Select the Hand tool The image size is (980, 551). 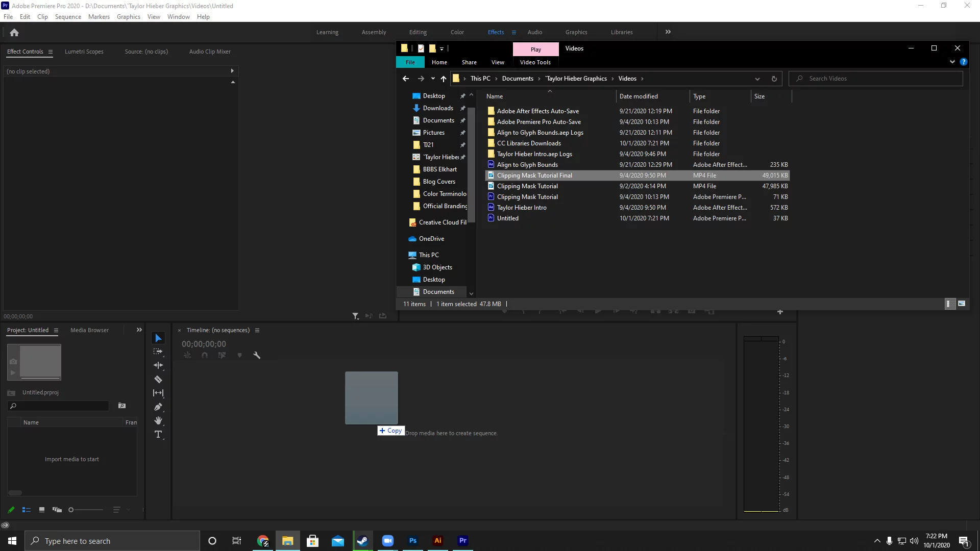pyautogui.click(x=158, y=420)
